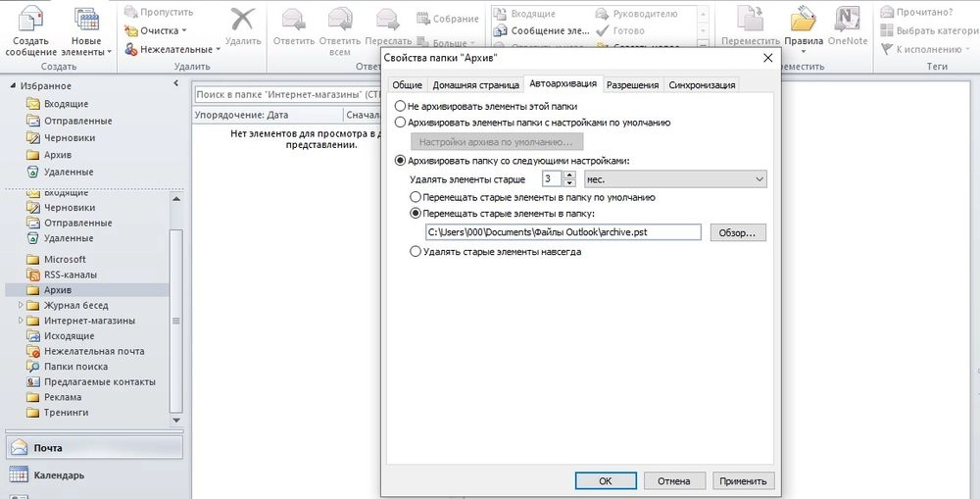Open the months (мес.) unit dropdown
The width and height of the screenshot is (980, 499).
(x=675, y=178)
